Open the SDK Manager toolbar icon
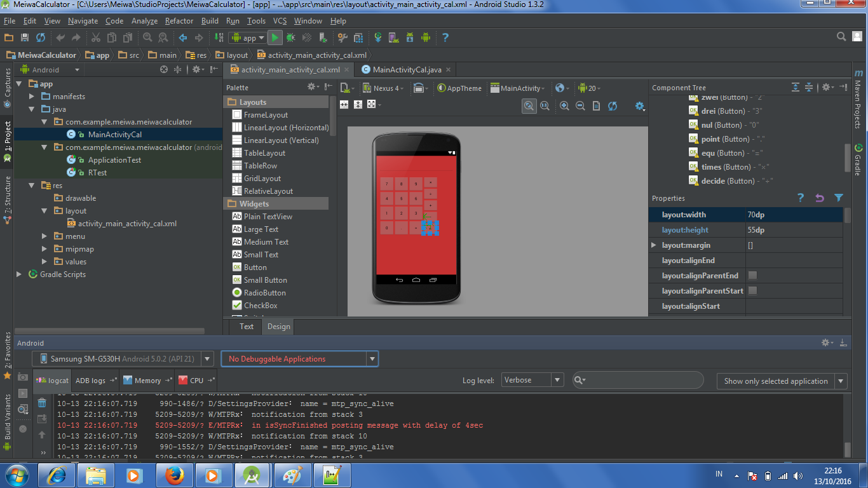Viewport: 868px width, 488px height. [x=410, y=37]
